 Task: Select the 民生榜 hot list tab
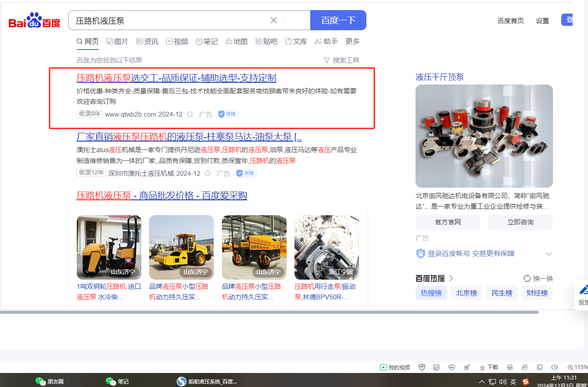[502, 293]
